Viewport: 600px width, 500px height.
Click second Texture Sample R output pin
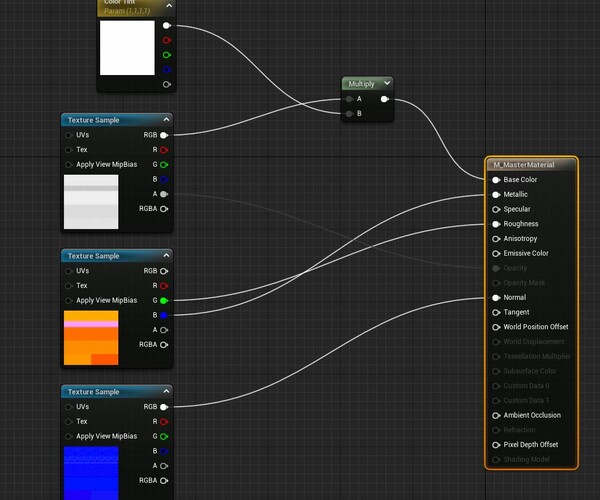(x=164, y=286)
